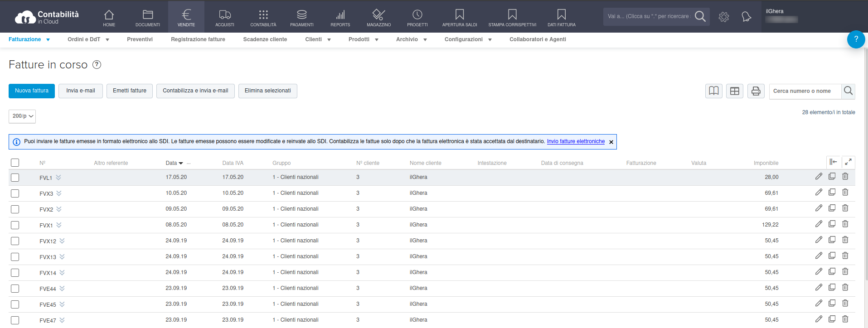This screenshot has height=328, width=868.
Task: Open the blue help question button
Action: [856, 39]
